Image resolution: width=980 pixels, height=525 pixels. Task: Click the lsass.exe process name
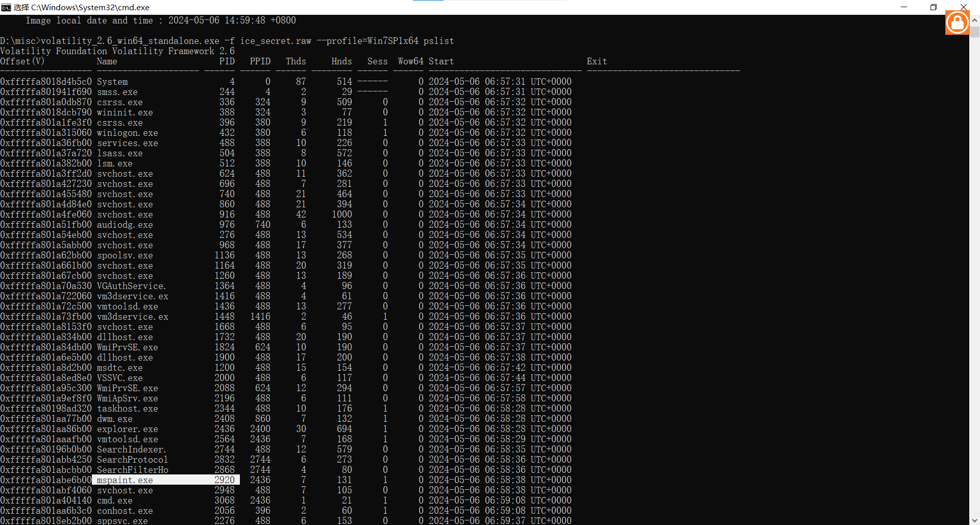pos(120,153)
